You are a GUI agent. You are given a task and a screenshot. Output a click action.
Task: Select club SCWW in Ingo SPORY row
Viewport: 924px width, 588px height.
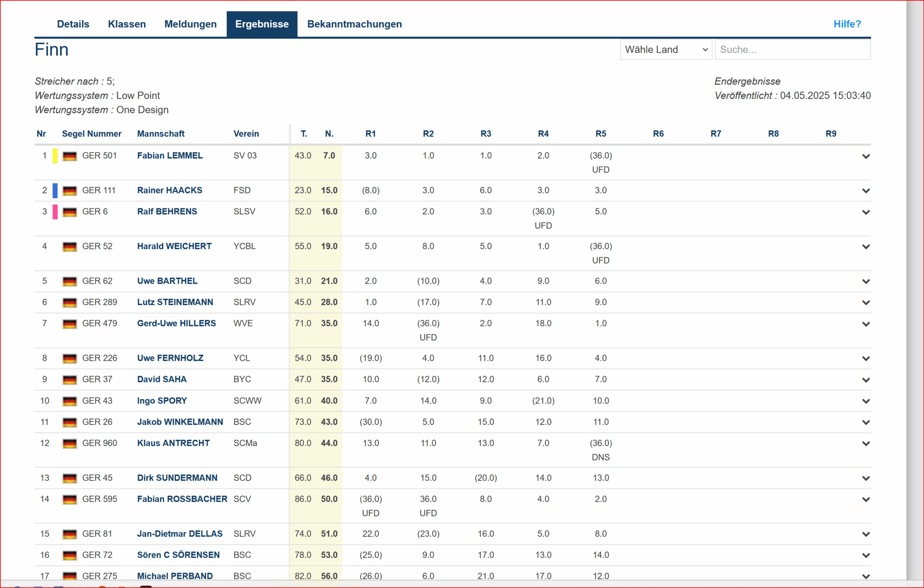pos(247,401)
